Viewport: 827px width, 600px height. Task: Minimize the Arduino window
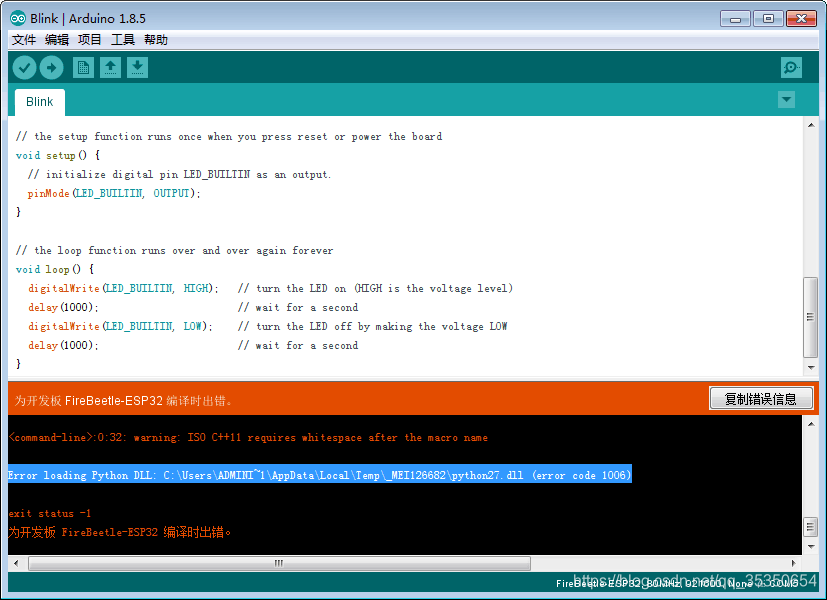coord(735,19)
